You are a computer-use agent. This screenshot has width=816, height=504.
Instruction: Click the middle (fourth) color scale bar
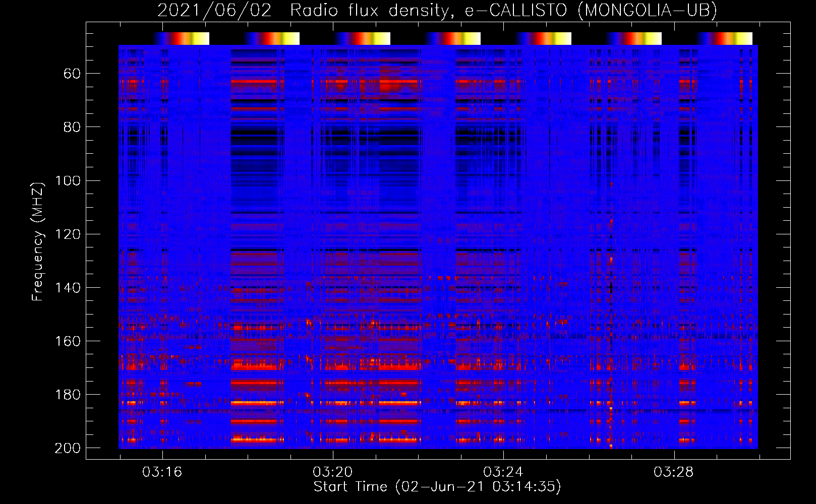[453, 38]
